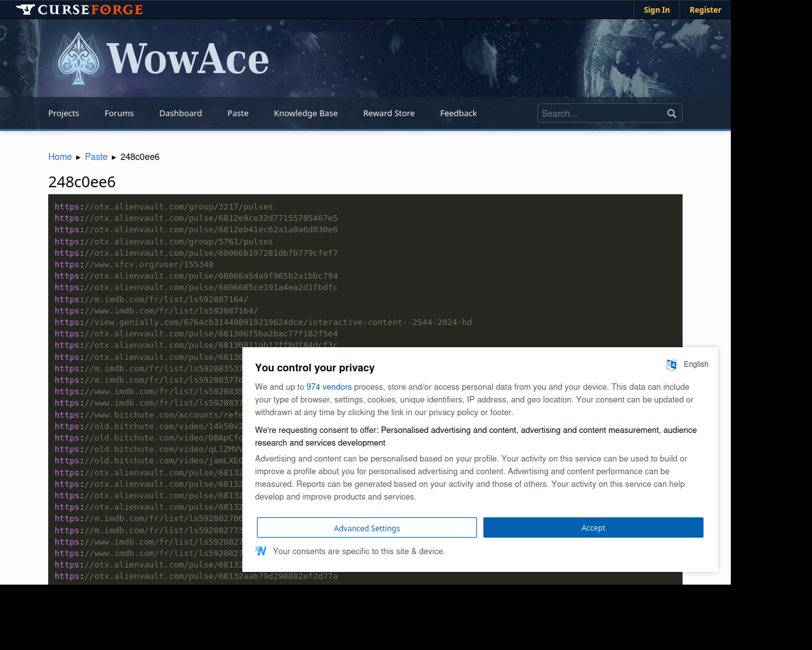Image resolution: width=812 pixels, height=650 pixels.
Task: Go to Home breadcrumb
Action: (x=60, y=157)
